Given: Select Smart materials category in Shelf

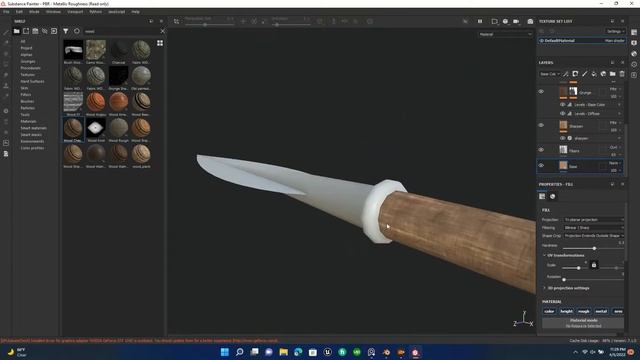Looking at the screenshot, I should click(33, 128).
